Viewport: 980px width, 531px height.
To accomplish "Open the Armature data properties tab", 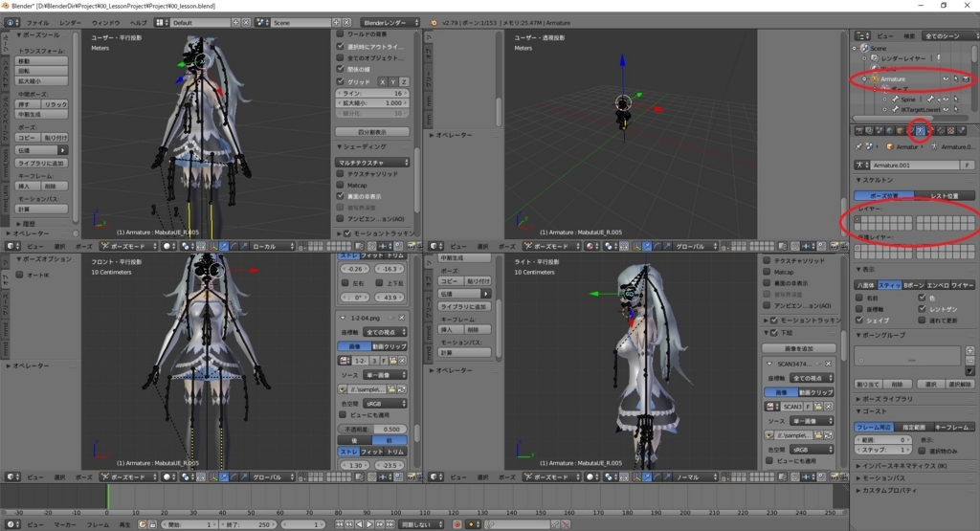I will 921,130.
